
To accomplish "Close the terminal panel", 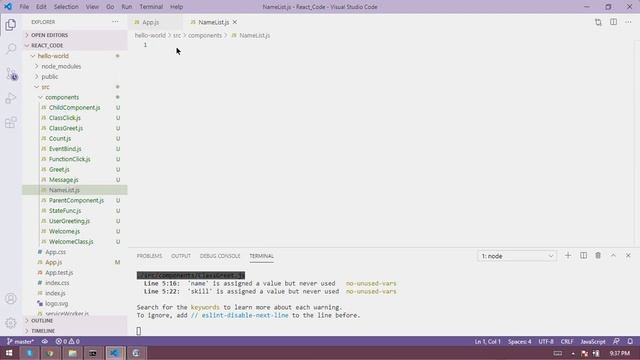I will point(628,256).
